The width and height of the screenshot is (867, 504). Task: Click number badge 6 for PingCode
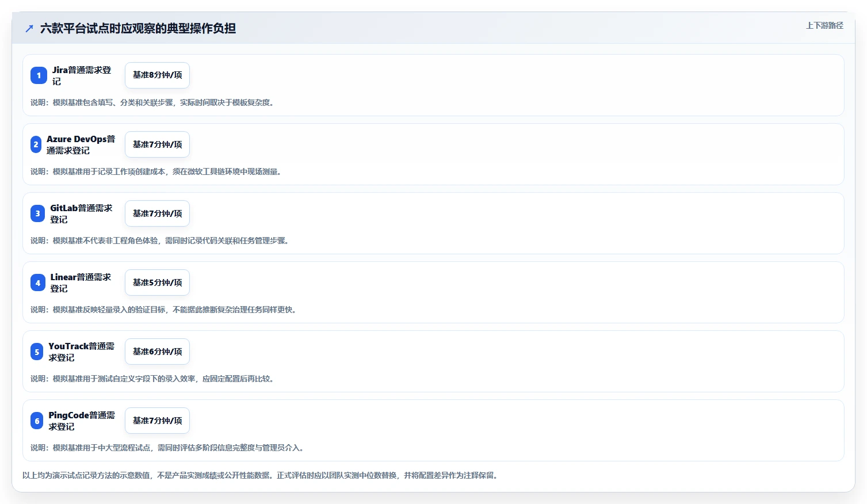coord(37,421)
